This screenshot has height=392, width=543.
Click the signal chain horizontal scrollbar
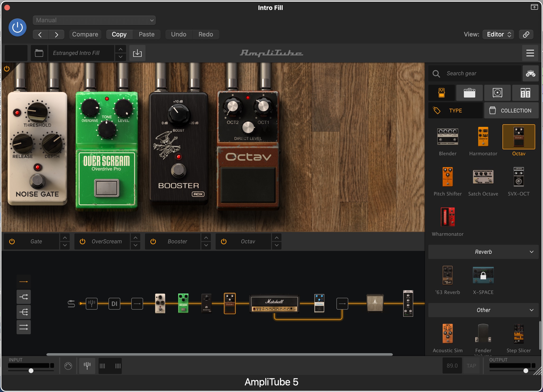click(x=220, y=355)
